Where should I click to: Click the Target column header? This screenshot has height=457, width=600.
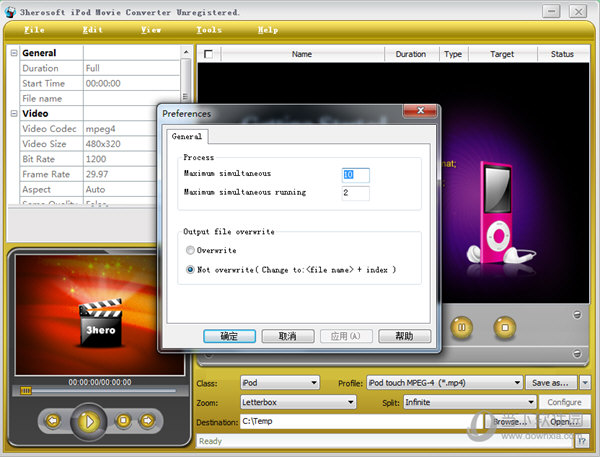point(502,54)
